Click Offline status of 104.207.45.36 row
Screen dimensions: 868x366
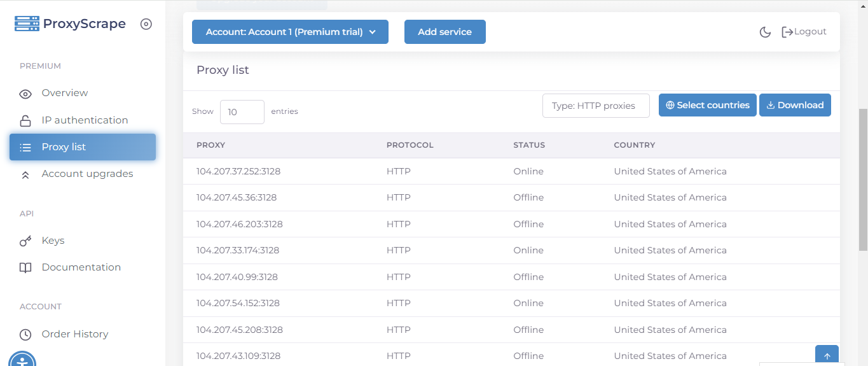pyautogui.click(x=528, y=197)
